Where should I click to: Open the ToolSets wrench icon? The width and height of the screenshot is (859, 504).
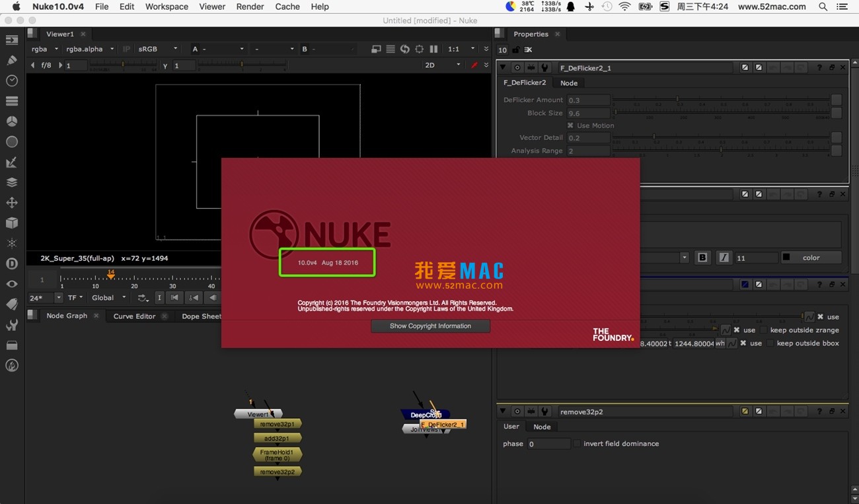12,325
